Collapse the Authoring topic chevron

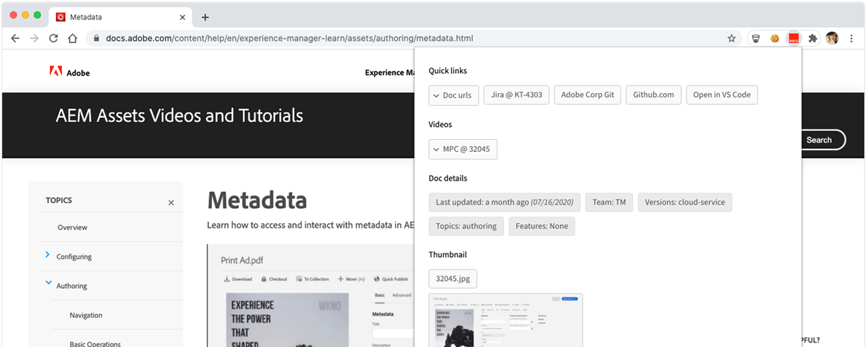point(48,284)
